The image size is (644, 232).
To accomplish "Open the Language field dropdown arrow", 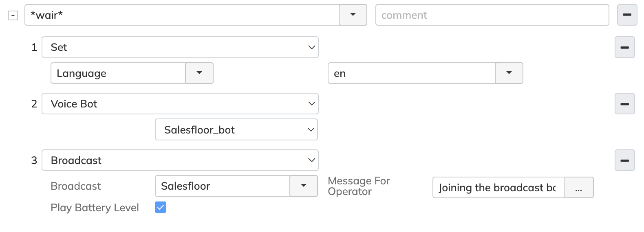I will (199, 73).
